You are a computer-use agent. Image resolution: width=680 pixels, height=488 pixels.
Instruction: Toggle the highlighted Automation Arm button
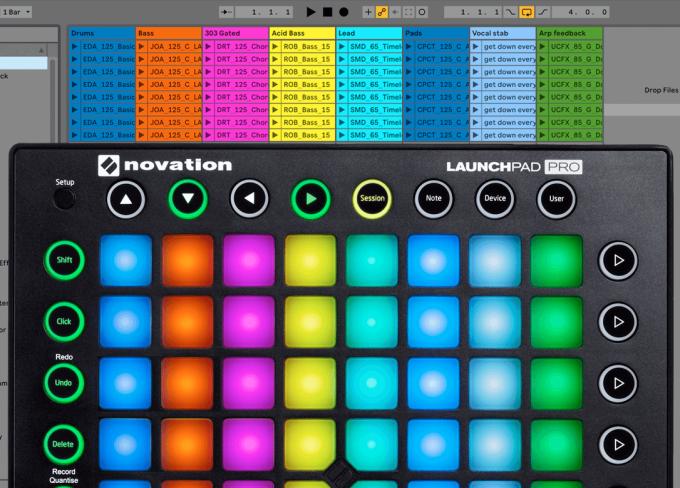coord(382,12)
